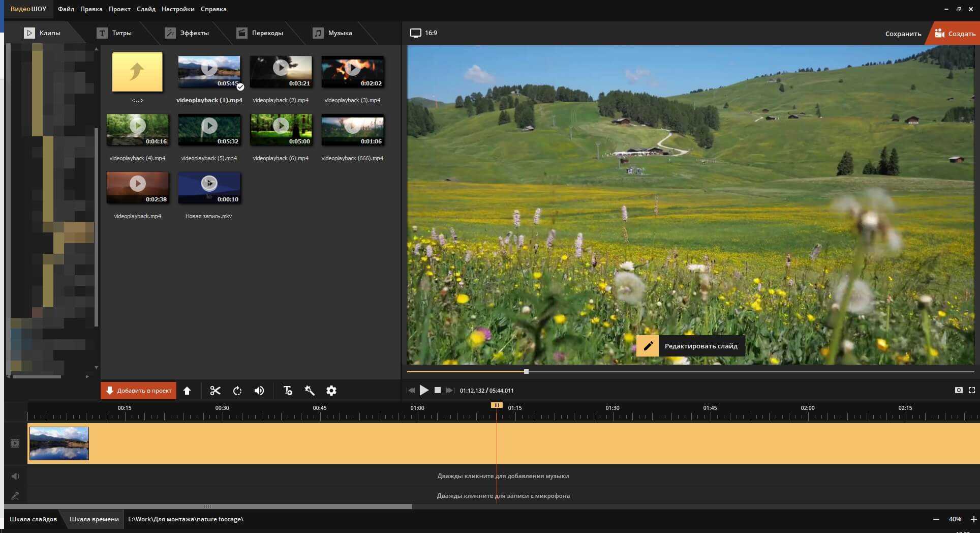The width and height of the screenshot is (980, 533).
Task: Select videoplayback (6).mp4 thumbnail
Action: [x=281, y=130]
